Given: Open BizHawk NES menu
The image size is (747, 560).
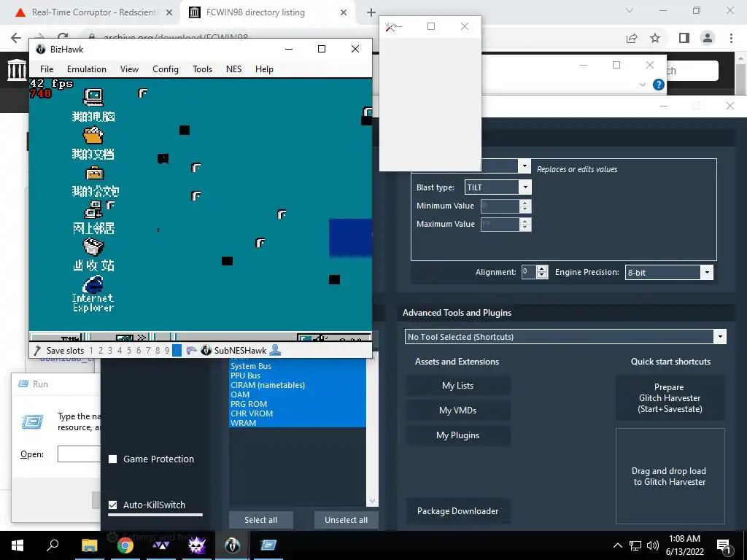Looking at the screenshot, I should point(233,69).
